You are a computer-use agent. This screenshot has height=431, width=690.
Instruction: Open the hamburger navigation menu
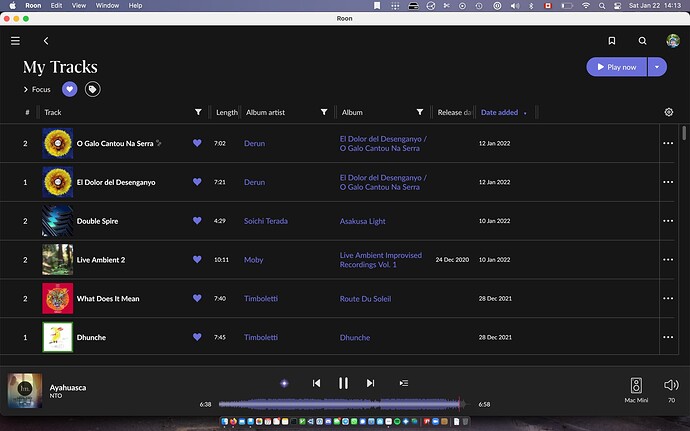click(15, 41)
